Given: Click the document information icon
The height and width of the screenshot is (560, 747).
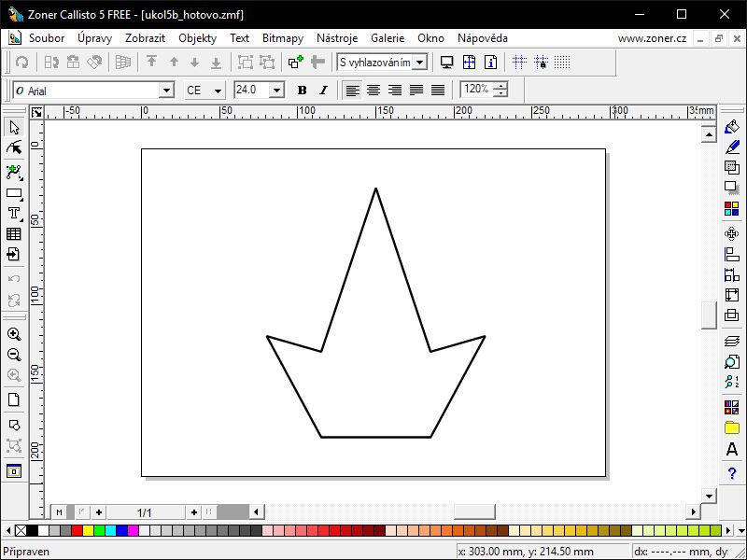Looking at the screenshot, I should pyautogui.click(x=491, y=63).
